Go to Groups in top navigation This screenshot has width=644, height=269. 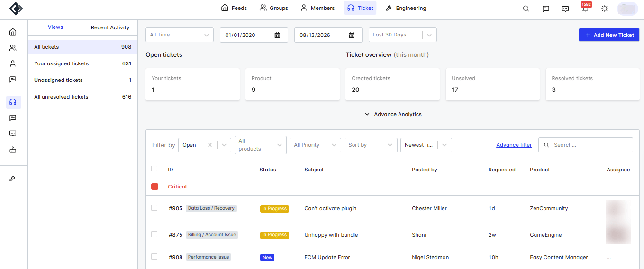pyautogui.click(x=274, y=8)
